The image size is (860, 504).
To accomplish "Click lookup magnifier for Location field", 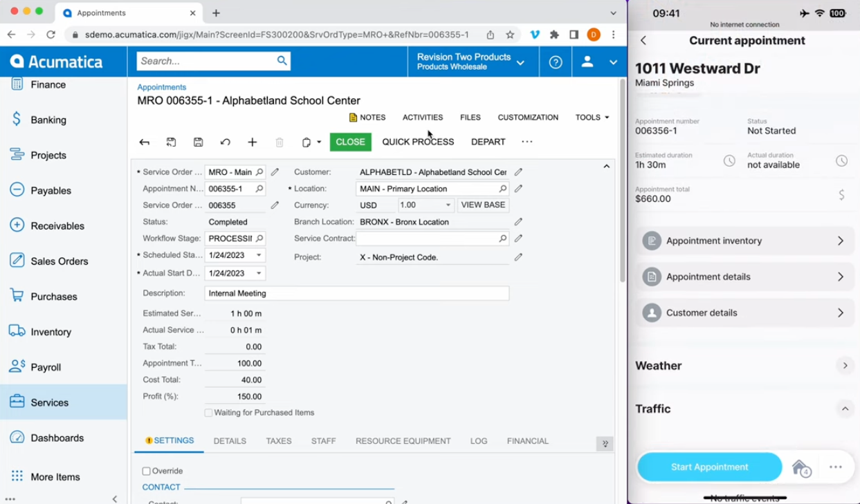I will point(502,189).
